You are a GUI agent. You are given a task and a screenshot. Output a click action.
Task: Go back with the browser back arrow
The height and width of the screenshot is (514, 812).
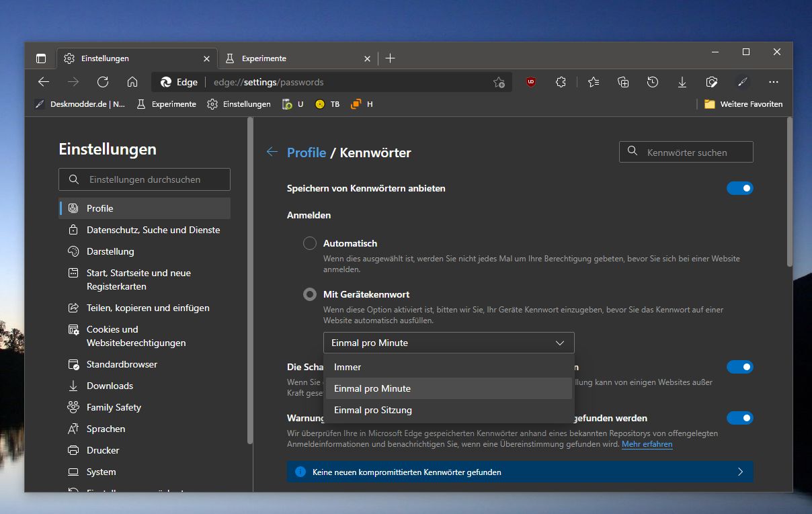(x=44, y=82)
